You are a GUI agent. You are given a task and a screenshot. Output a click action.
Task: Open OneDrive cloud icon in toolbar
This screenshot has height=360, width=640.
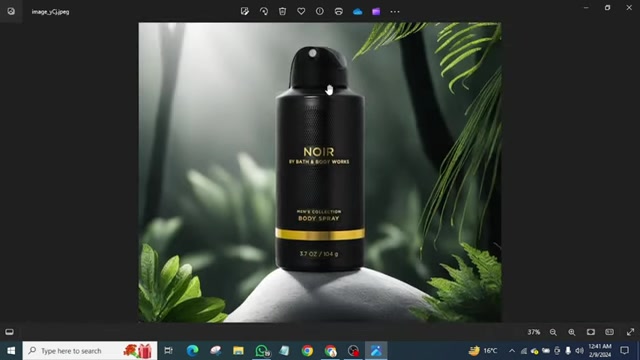(x=358, y=12)
